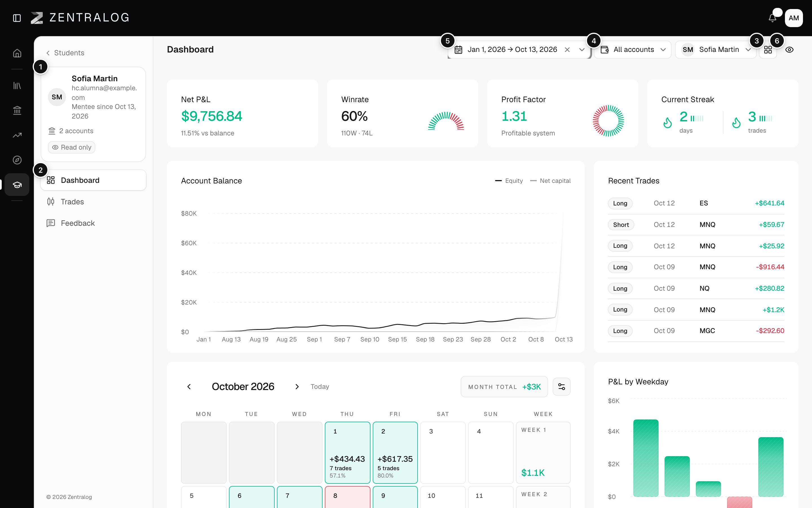Click the Month Total +$3K badge
Screen dimensions: 812x508
click(504, 387)
